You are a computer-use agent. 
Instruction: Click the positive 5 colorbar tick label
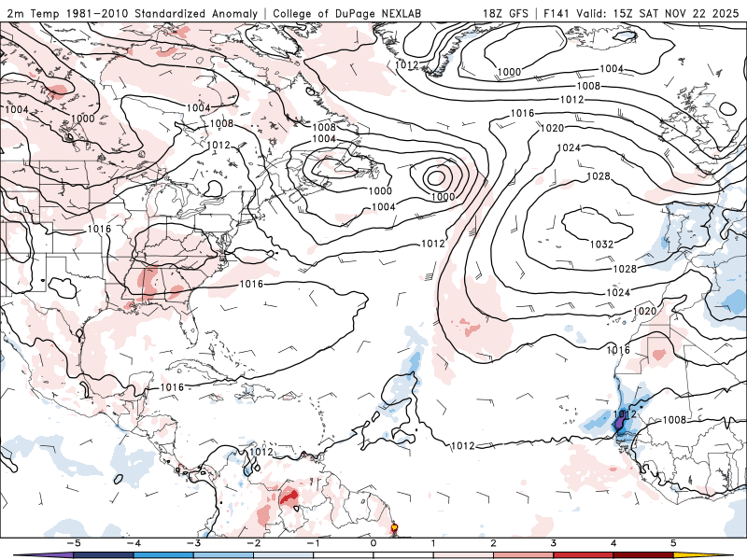[673, 543]
